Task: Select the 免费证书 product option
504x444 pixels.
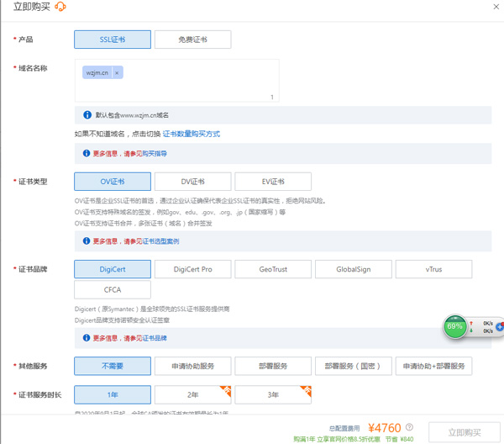Action: pyautogui.click(x=192, y=40)
